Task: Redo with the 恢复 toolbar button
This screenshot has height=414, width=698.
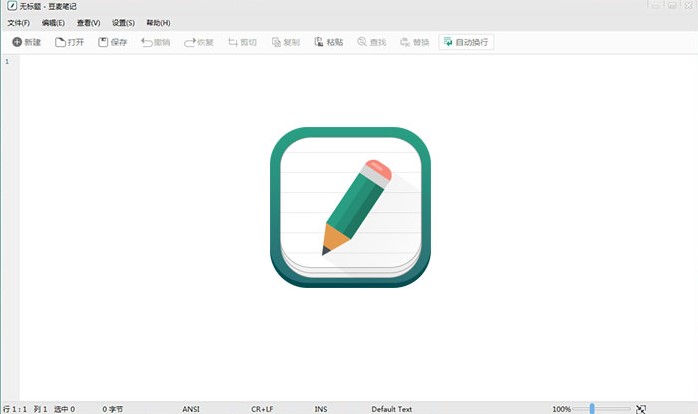Action: pos(199,42)
